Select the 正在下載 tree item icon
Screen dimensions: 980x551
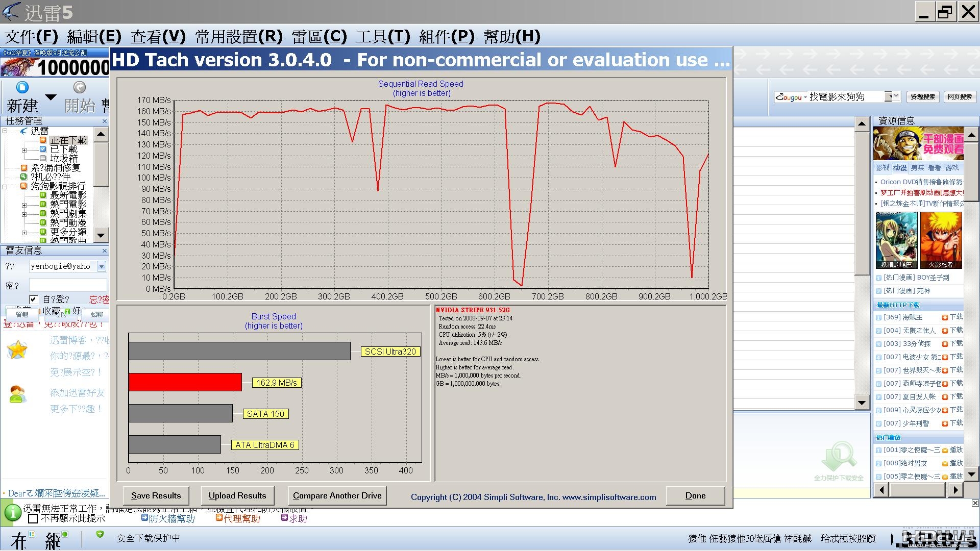[x=43, y=140]
